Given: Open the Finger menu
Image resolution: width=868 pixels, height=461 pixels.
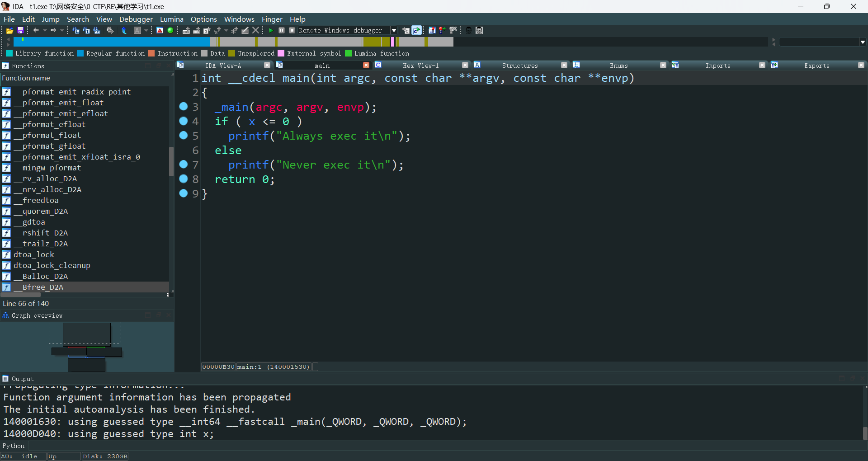Looking at the screenshot, I should click(272, 19).
